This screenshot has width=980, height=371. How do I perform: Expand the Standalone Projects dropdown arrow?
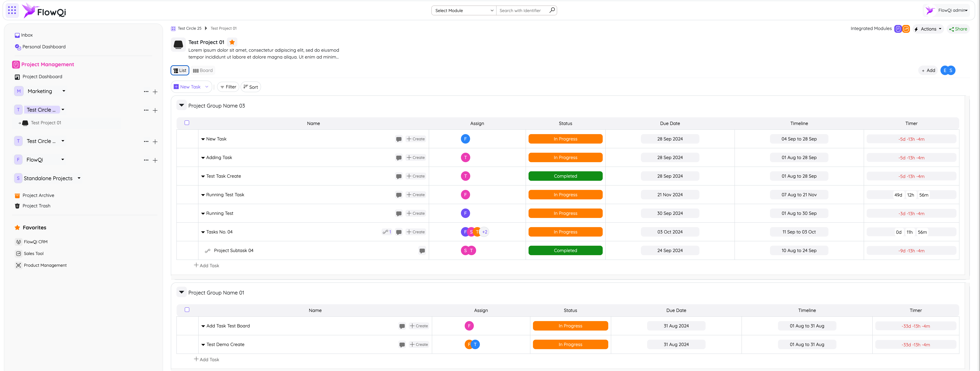pos(79,178)
